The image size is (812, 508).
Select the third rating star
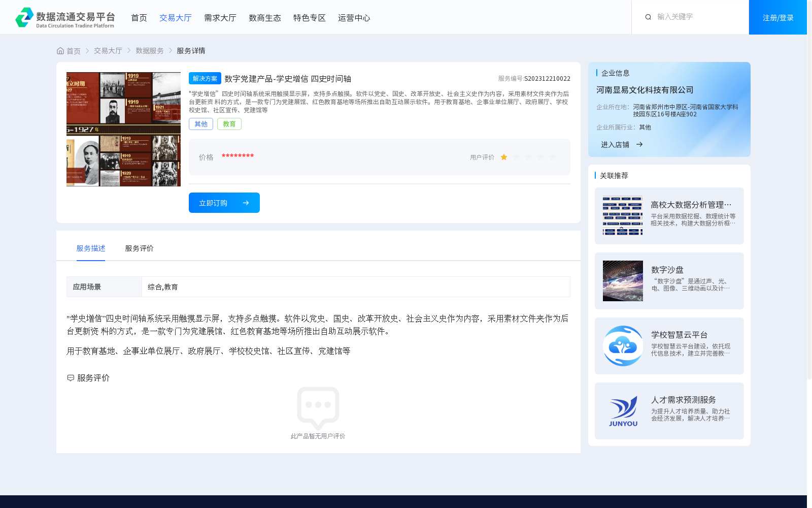tap(528, 157)
